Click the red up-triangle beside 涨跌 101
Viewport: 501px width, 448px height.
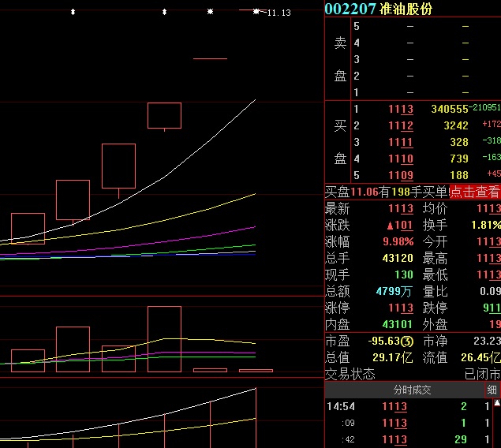pyautogui.click(x=389, y=226)
